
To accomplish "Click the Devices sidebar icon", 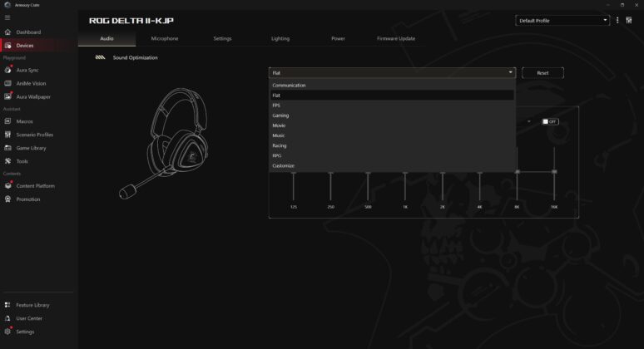I will point(7,46).
